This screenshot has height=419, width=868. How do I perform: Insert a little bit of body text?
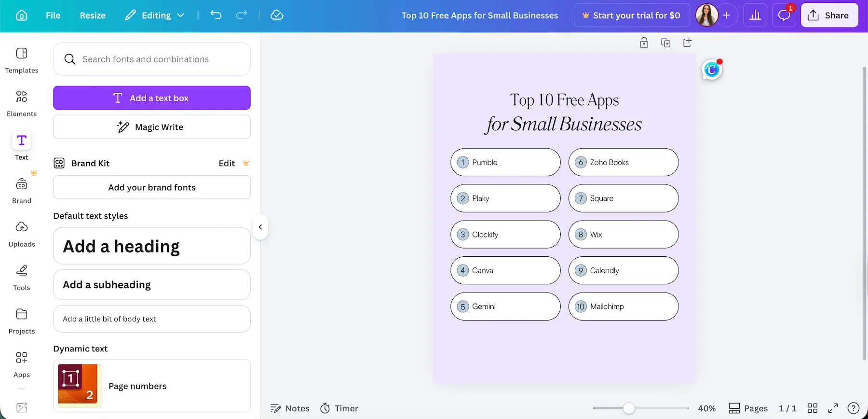tap(152, 319)
